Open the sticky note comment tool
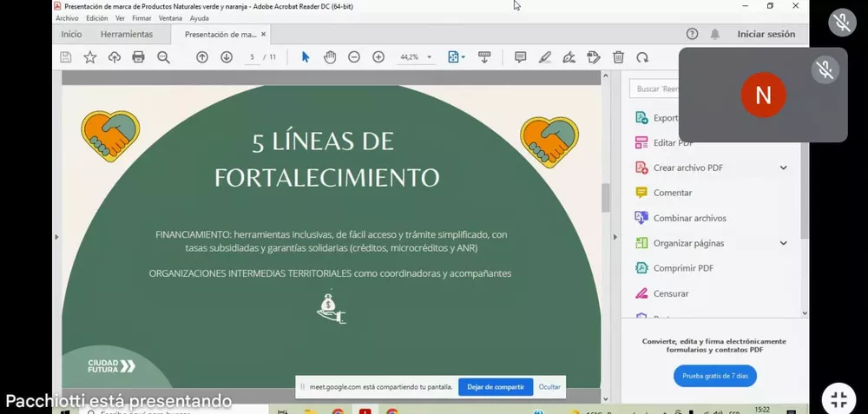The width and height of the screenshot is (868, 414). point(521,57)
